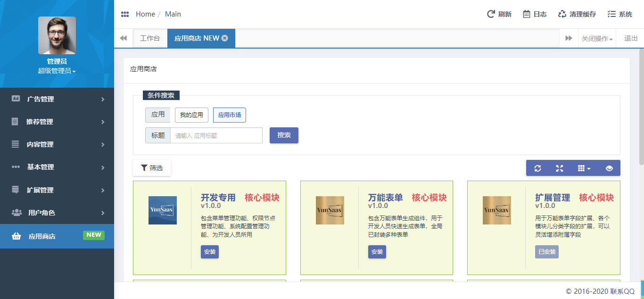Open the 日志 calendar log button
Image resolution: width=644 pixels, height=299 pixels.
coord(535,14)
